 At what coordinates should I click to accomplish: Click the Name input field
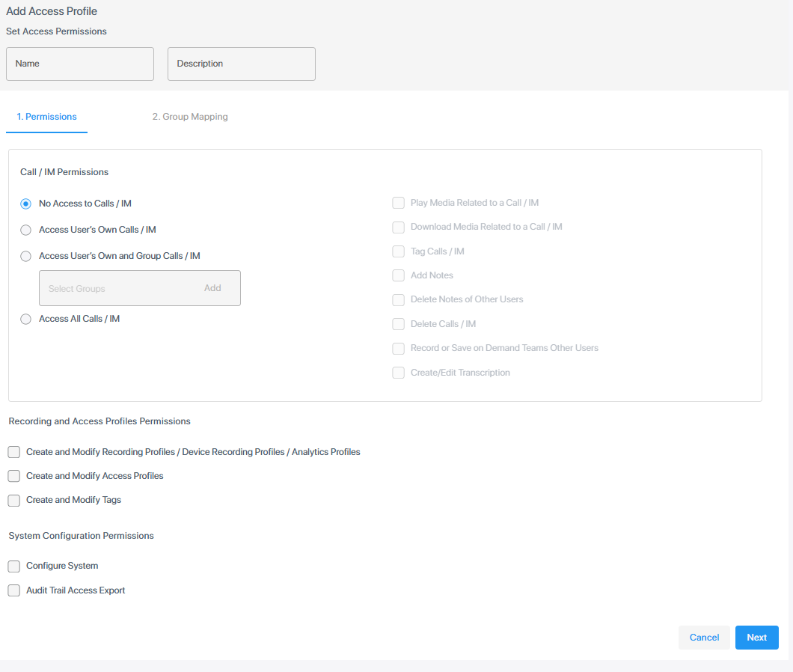click(79, 64)
